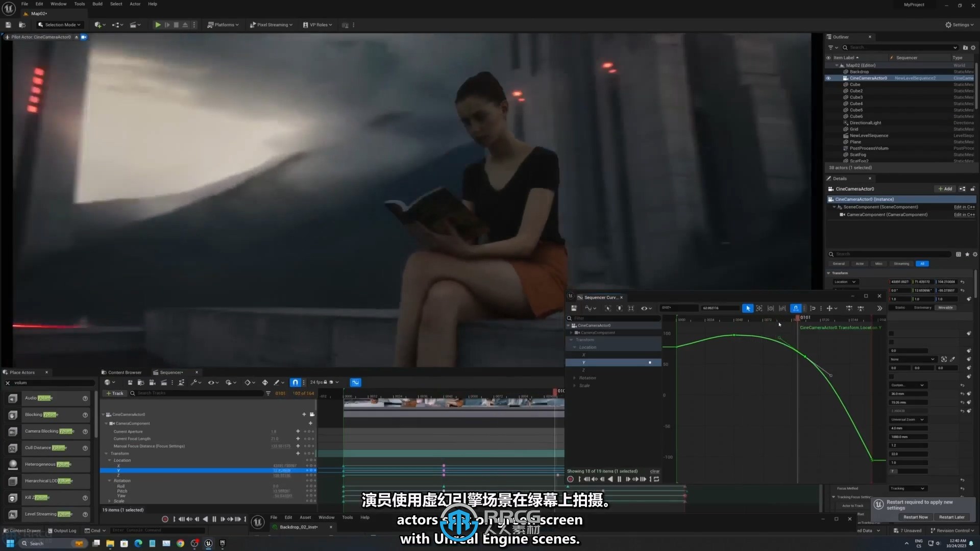980x551 pixels.
Task: Open the Build menu
Action: [97, 4]
